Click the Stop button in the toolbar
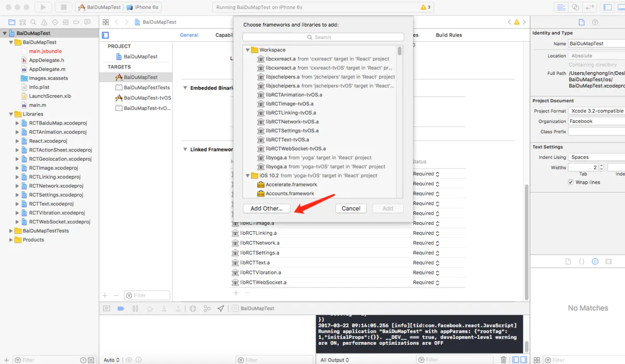 [64, 7]
